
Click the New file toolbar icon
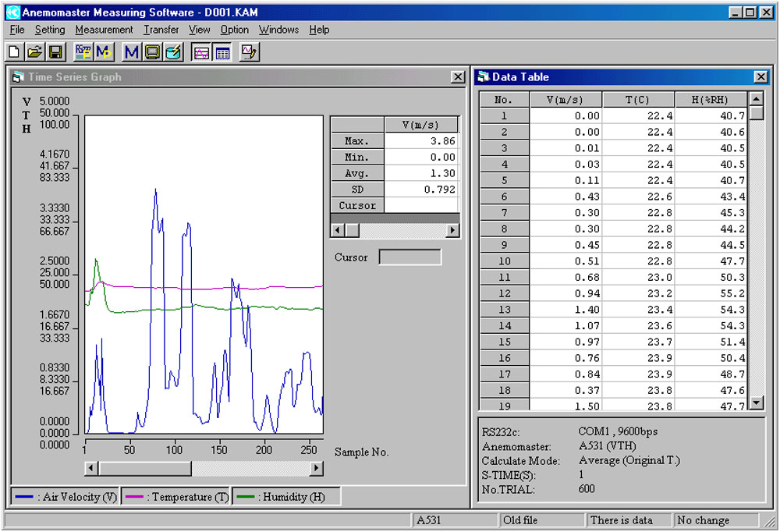click(x=14, y=52)
